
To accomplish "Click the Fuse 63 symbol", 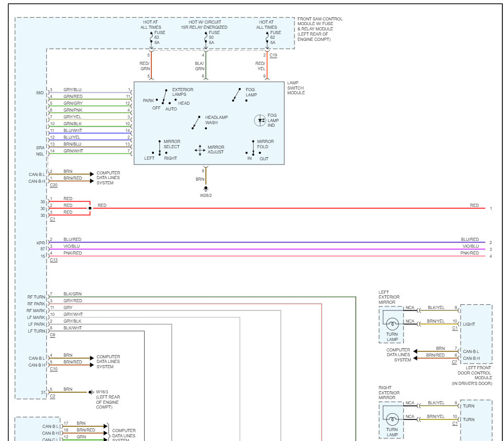I will [x=151, y=38].
